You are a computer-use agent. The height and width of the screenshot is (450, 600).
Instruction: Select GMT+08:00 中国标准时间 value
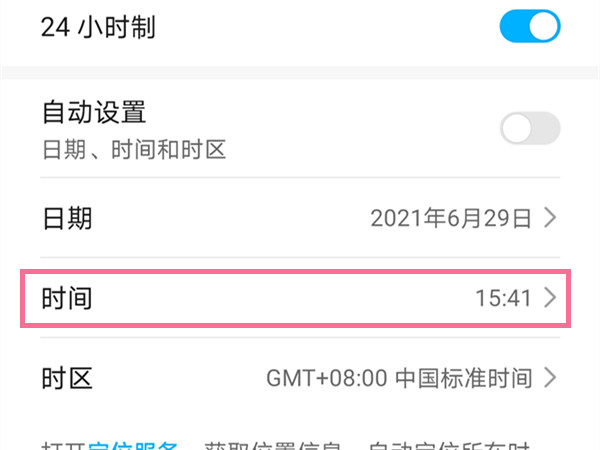point(399,378)
